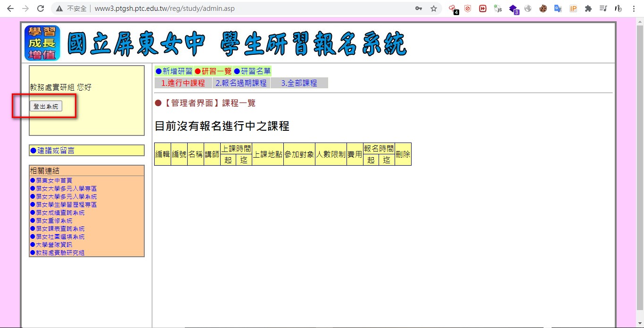The height and width of the screenshot is (328, 644).
Task: Open the 研習一覽 menu item
Action: tap(213, 71)
